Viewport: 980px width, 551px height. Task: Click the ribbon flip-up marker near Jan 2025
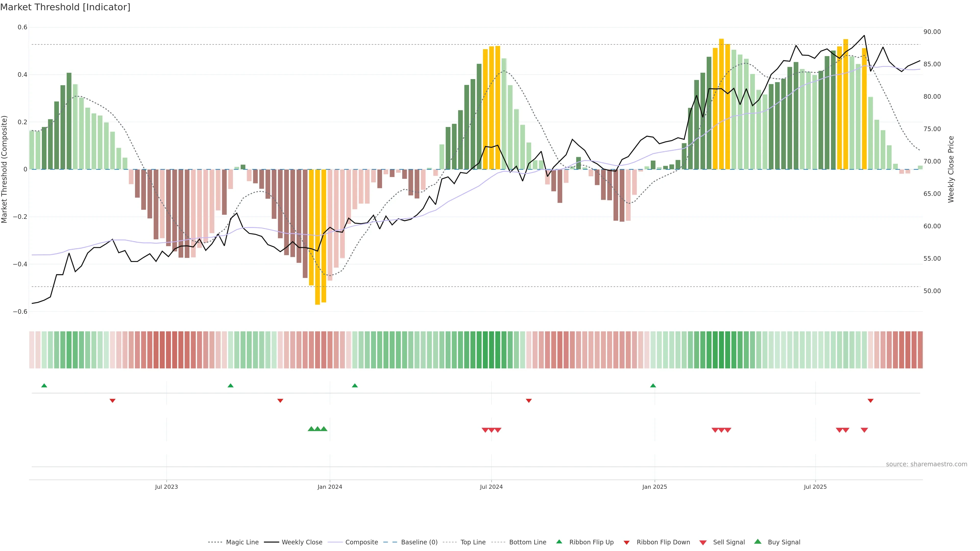click(653, 386)
